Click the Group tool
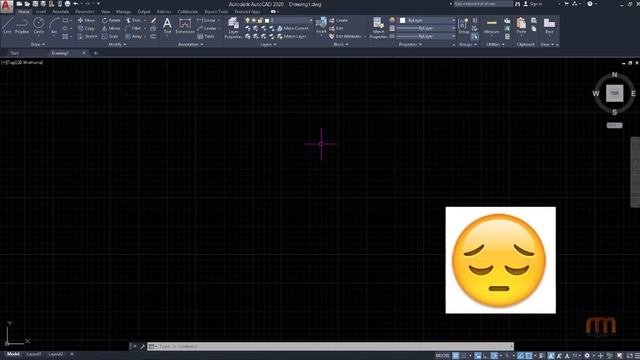 [x=463, y=25]
